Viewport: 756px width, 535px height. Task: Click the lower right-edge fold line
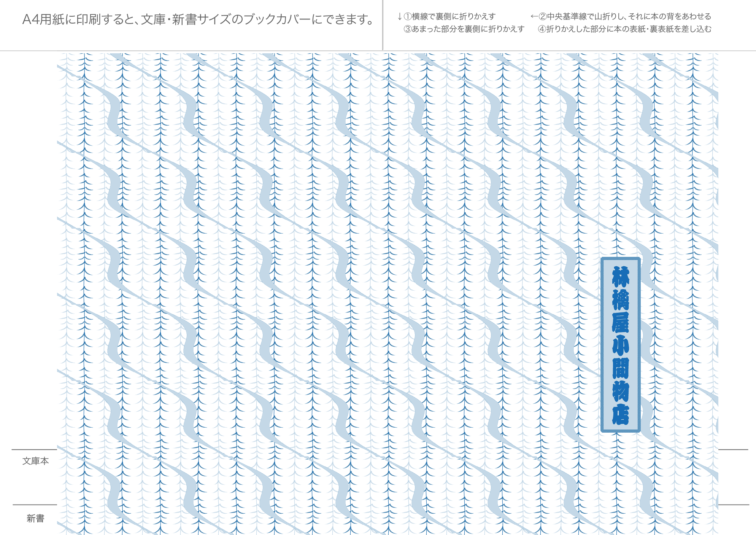(x=733, y=505)
